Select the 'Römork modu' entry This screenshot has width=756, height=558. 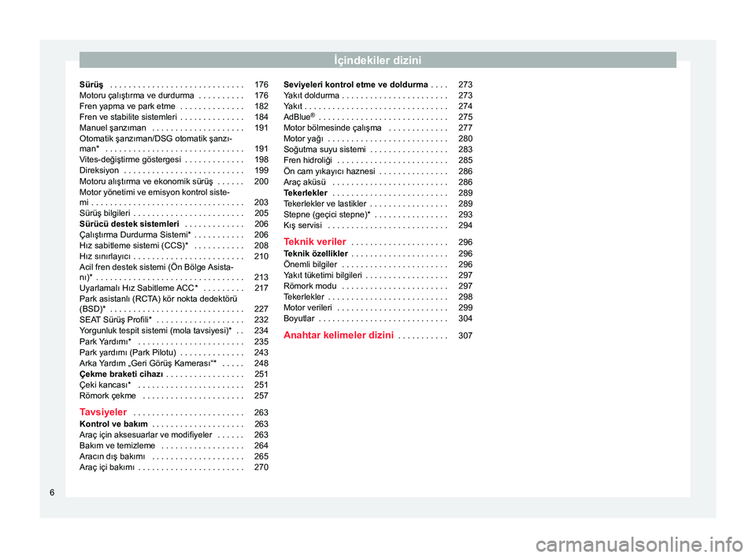[378, 286]
